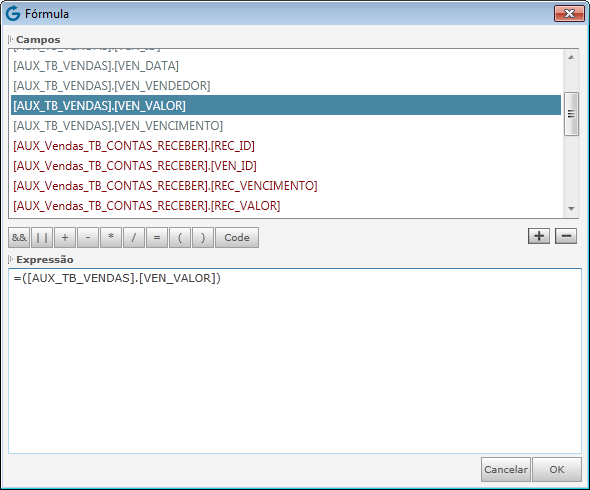The height and width of the screenshot is (490, 590).
Task: Insert the && logical AND operator
Action: click(19, 237)
